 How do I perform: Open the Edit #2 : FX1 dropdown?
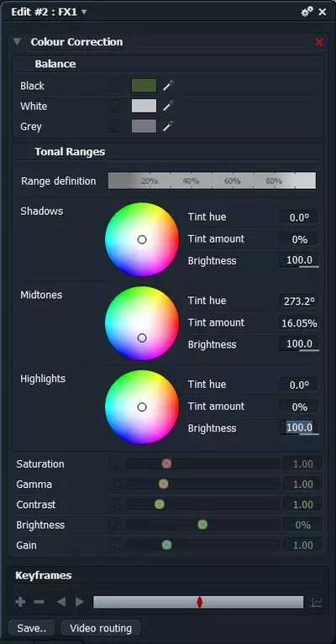click(x=84, y=12)
